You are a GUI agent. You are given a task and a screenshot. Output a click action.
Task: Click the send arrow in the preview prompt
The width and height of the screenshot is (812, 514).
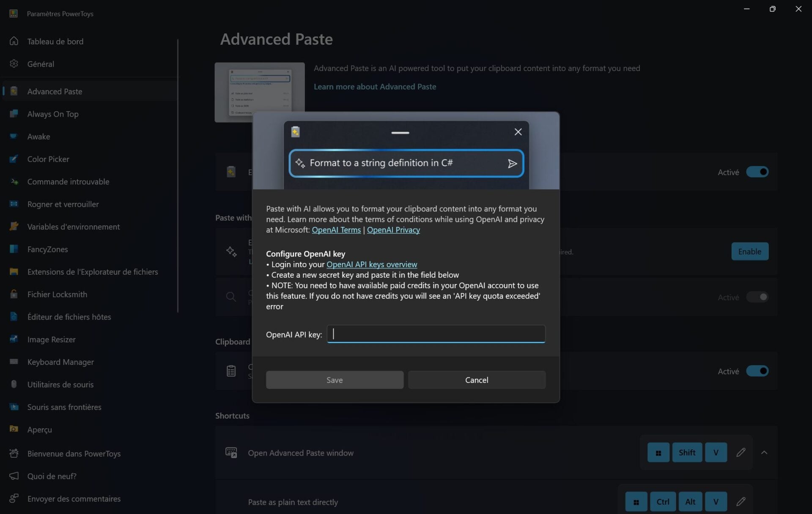click(x=512, y=164)
